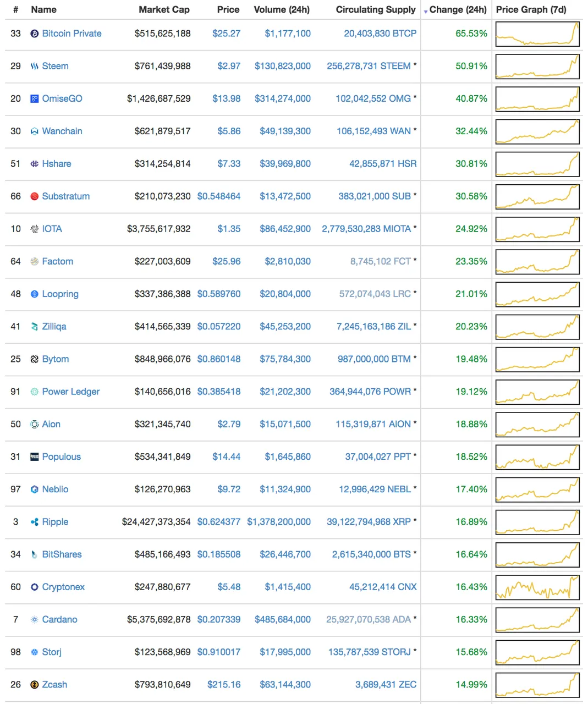Open the OmiseGO name link

click(62, 98)
